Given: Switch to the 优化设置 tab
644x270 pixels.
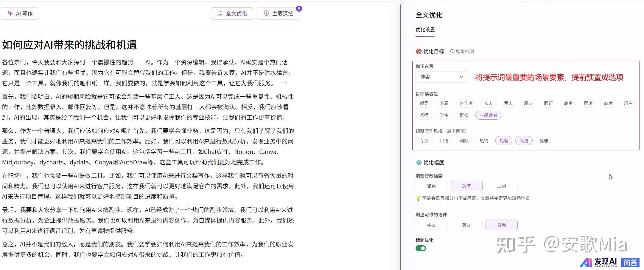Looking at the screenshot, I should tap(425, 30).
